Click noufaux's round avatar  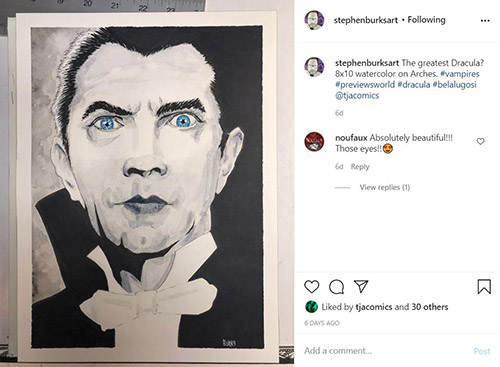(x=314, y=142)
